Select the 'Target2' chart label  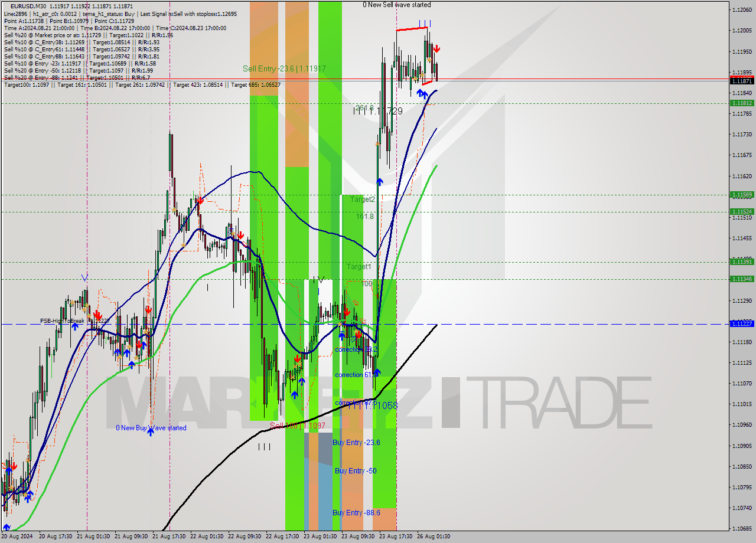362,199
